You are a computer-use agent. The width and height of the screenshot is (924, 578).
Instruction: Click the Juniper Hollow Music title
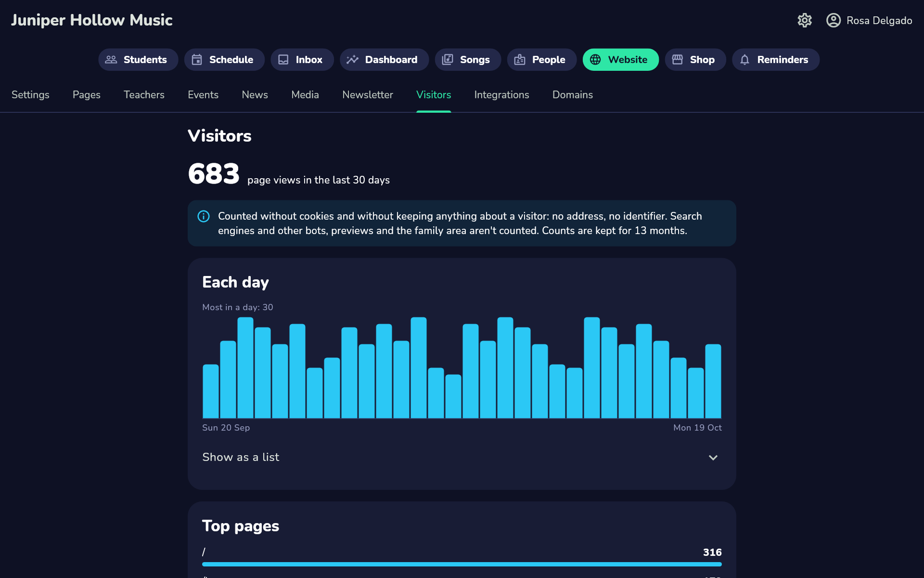pyautogui.click(x=91, y=20)
